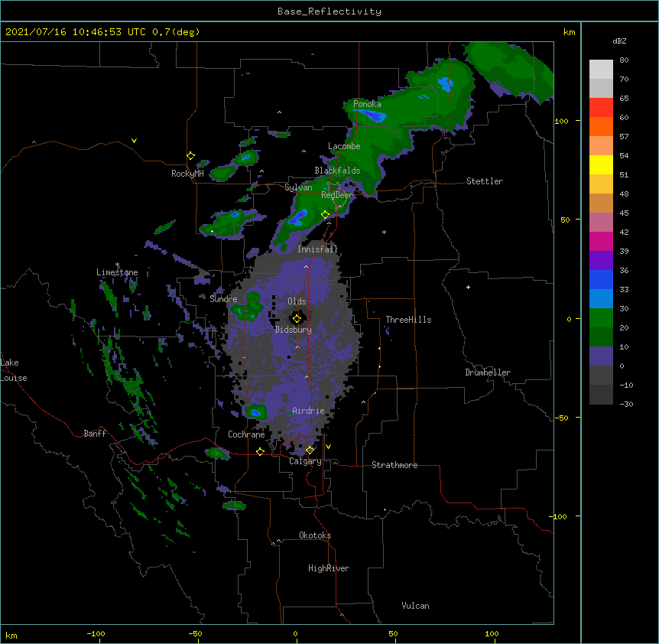Click the yellow diamond marker below Cochrane

click(x=260, y=451)
